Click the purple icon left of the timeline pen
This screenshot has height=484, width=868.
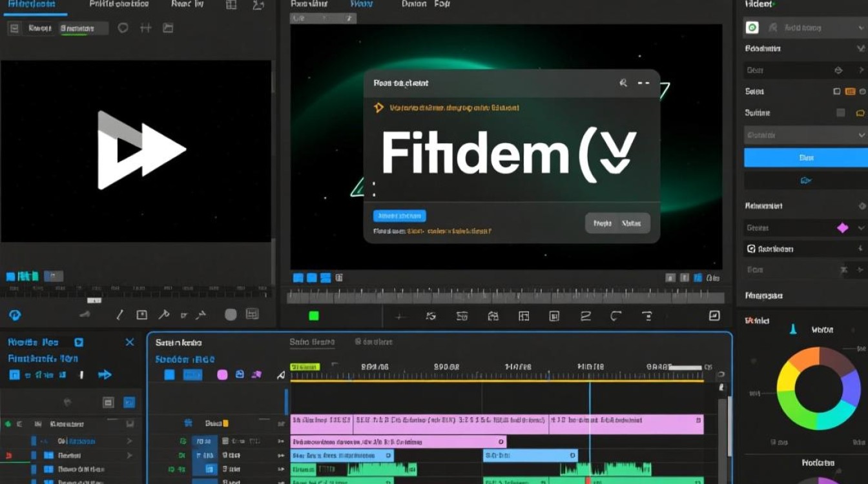256,374
